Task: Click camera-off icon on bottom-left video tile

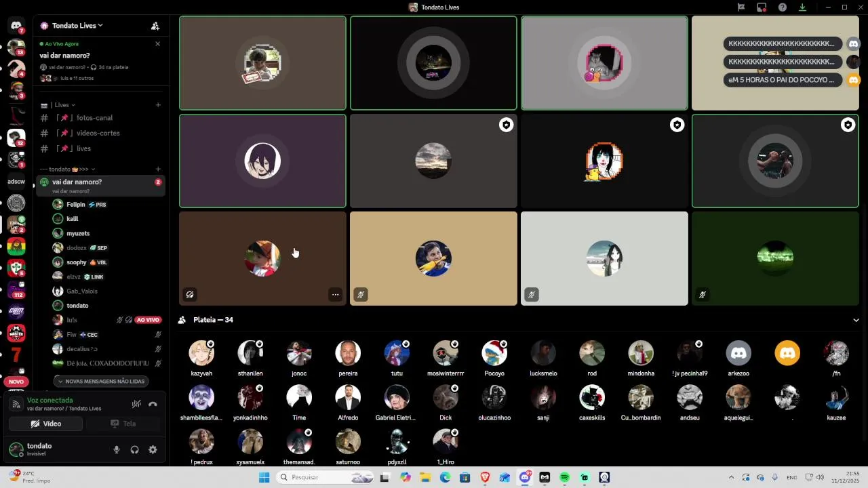Action: (x=190, y=295)
